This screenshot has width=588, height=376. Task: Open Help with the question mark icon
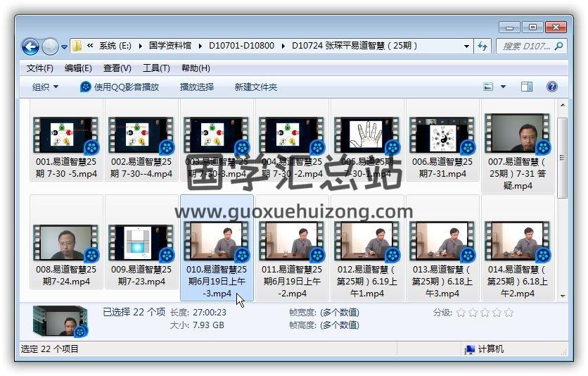coord(551,87)
